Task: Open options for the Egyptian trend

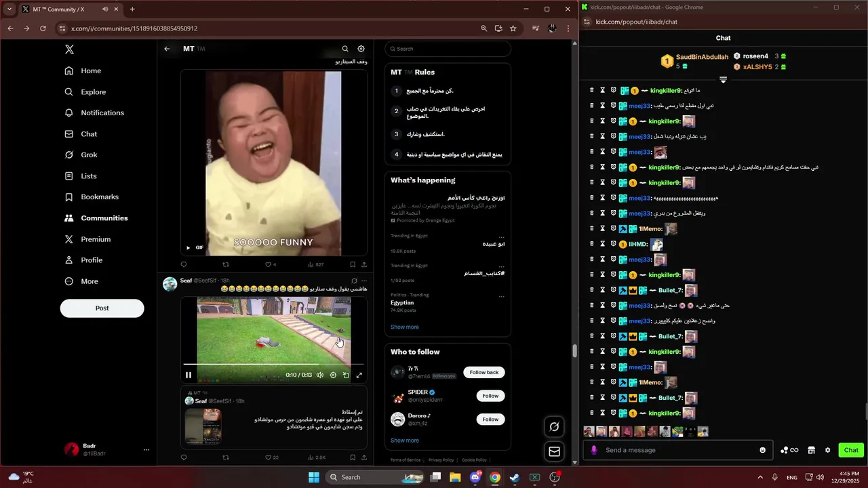Action: (502, 296)
